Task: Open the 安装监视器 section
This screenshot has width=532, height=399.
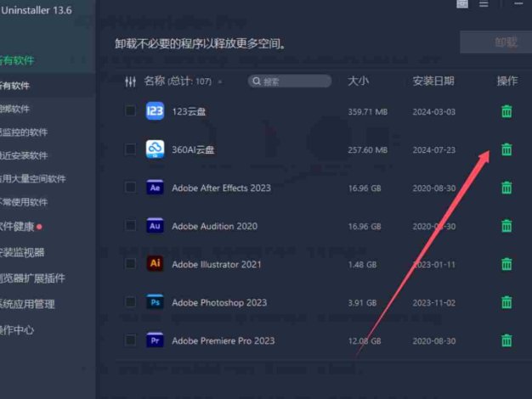Action: (x=22, y=252)
